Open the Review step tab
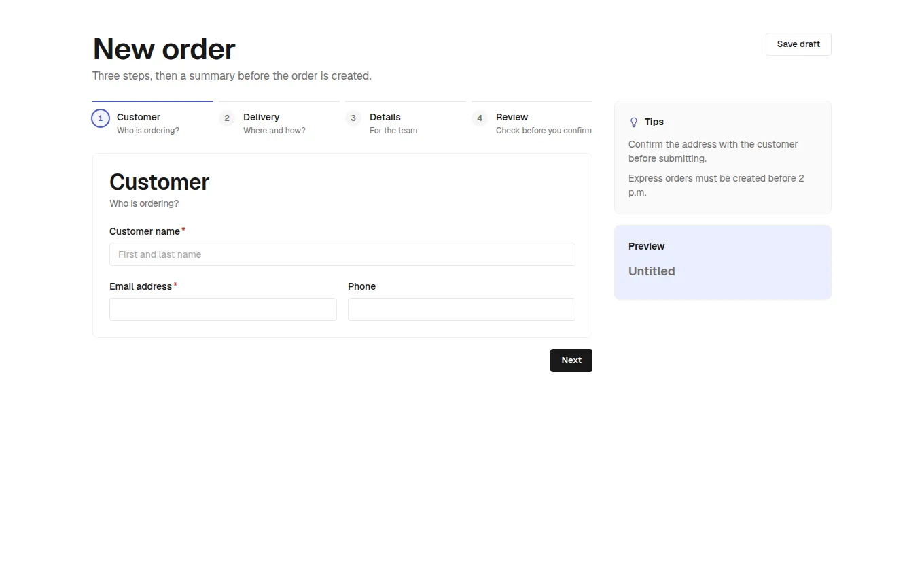The height and width of the screenshot is (578, 924). click(532, 121)
